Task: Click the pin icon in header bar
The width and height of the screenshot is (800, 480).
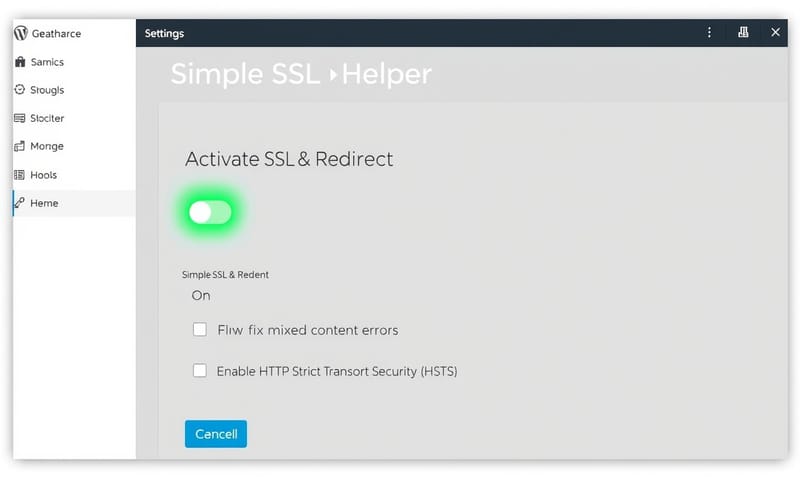Action: point(743,33)
